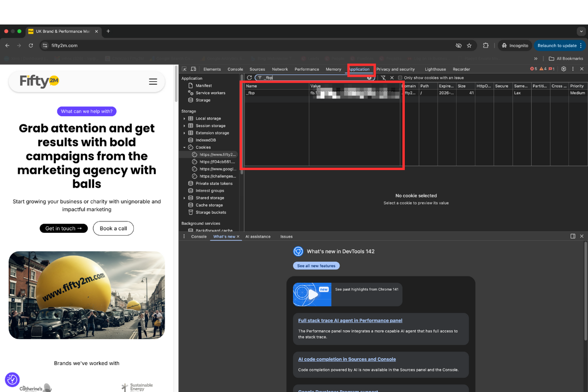Click the Storage buckets icon
This screenshot has width=588, height=392.
click(191, 212)
